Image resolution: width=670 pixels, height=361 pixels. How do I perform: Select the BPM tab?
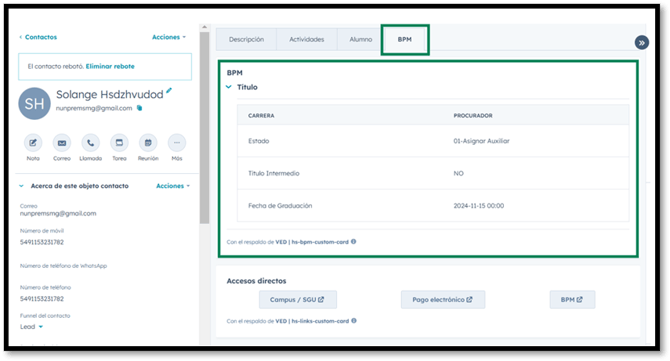[405, 39]
